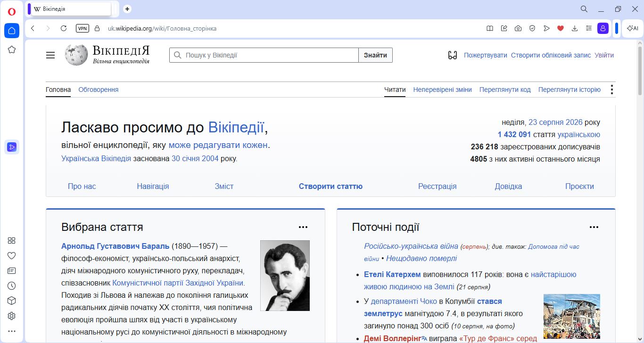Open the news icon in the sidebar
644x343 pixels.
(x=12, y=270)
